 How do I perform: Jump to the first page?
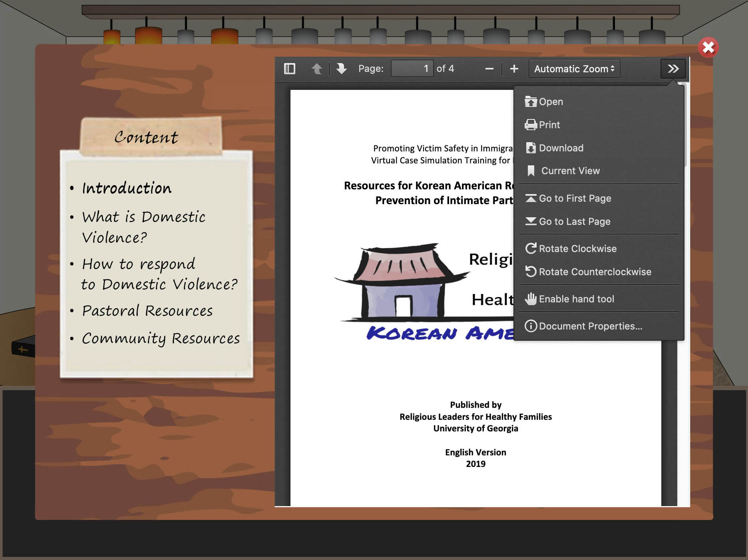[575, 199]
